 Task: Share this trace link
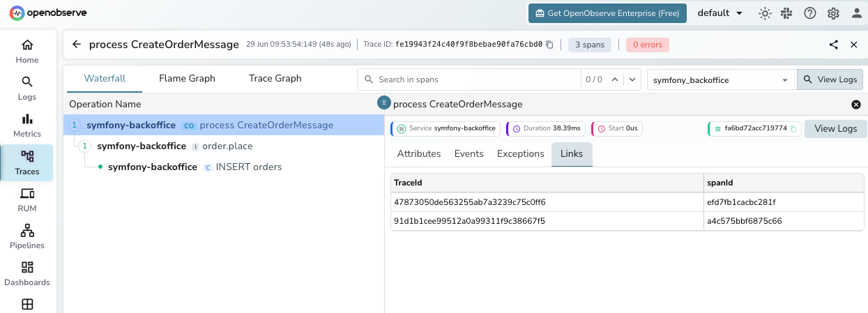pos(834,45)
